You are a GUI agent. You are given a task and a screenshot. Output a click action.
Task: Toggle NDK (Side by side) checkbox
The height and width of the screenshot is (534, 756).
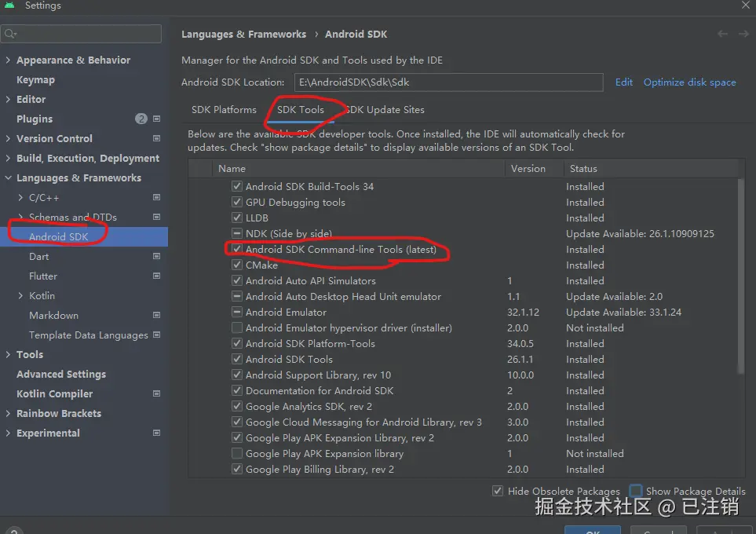point(237,233)
